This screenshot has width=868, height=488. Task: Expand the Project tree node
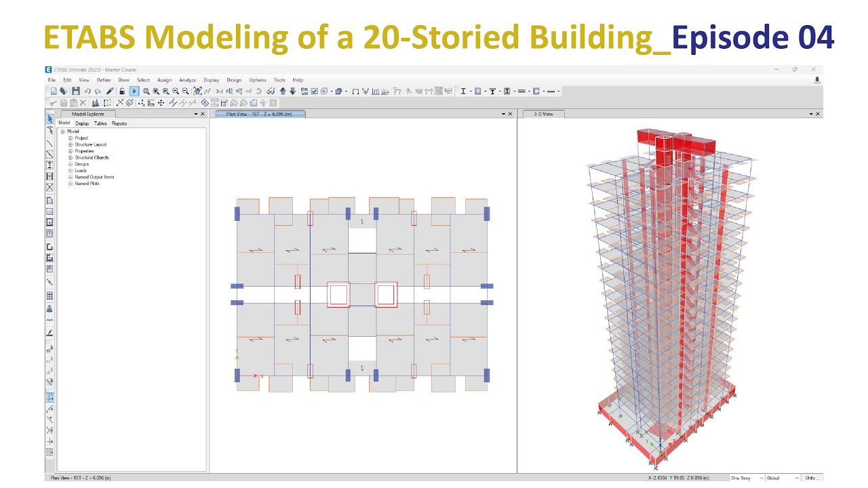tap(71, 138)
